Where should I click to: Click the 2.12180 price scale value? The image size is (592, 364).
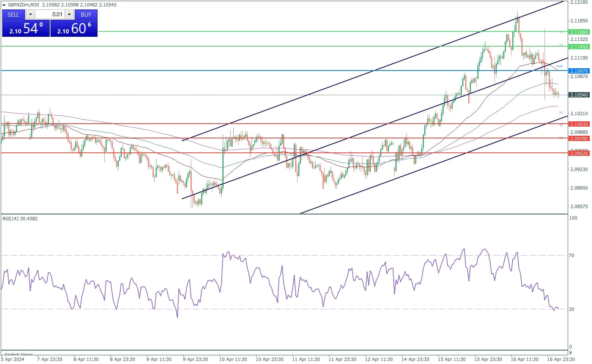coord(579,2)
